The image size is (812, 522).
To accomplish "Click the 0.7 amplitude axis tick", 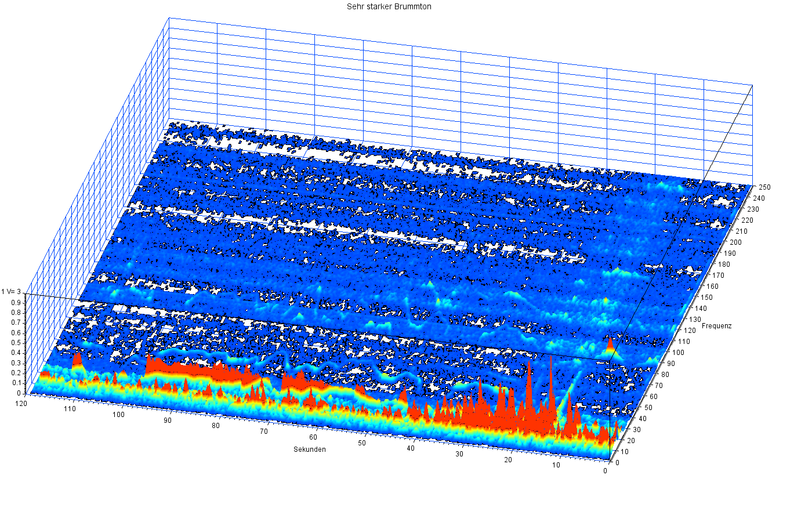I will tap(16, 322).
